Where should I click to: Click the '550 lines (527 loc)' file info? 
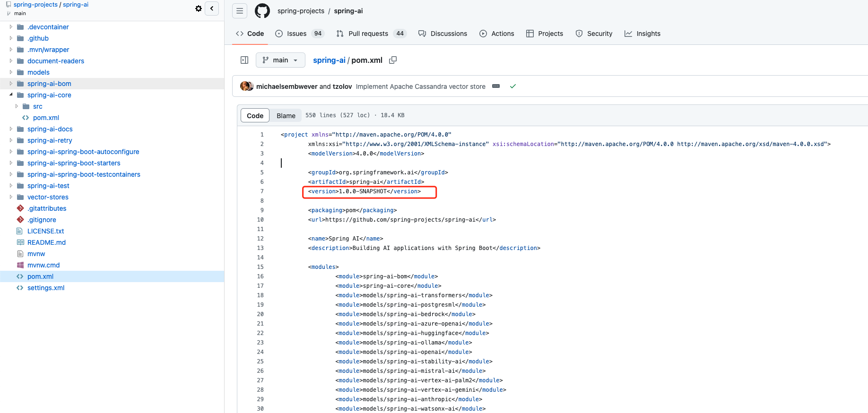coord(338,115)
